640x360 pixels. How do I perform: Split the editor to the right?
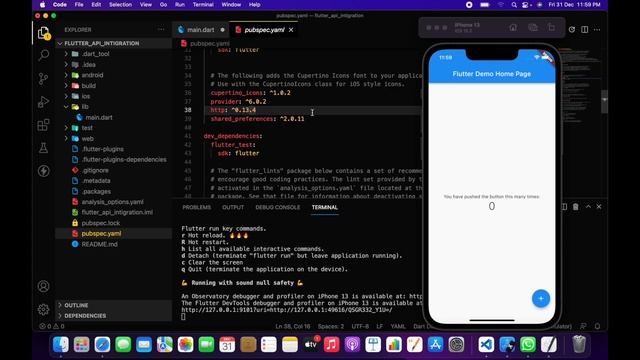coord(584,29)
